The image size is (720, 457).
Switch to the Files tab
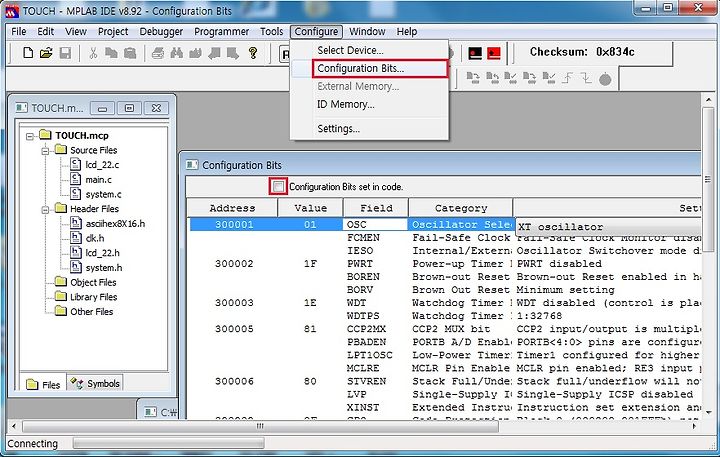coord(44,384)
